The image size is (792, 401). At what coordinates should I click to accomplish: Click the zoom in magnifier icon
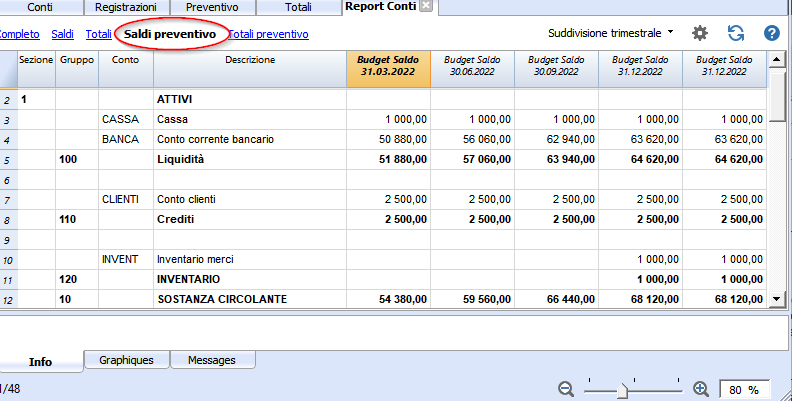(x=701, y=389)
